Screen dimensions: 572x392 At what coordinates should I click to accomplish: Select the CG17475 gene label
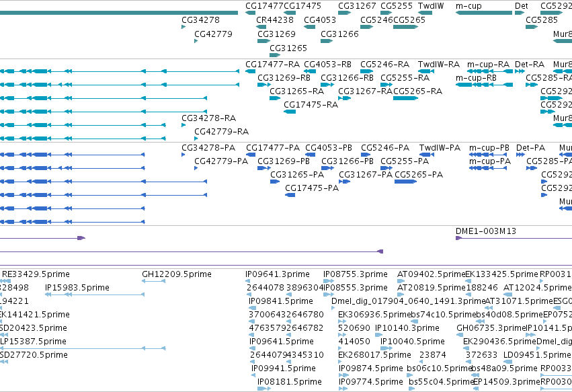click(302, 6)
